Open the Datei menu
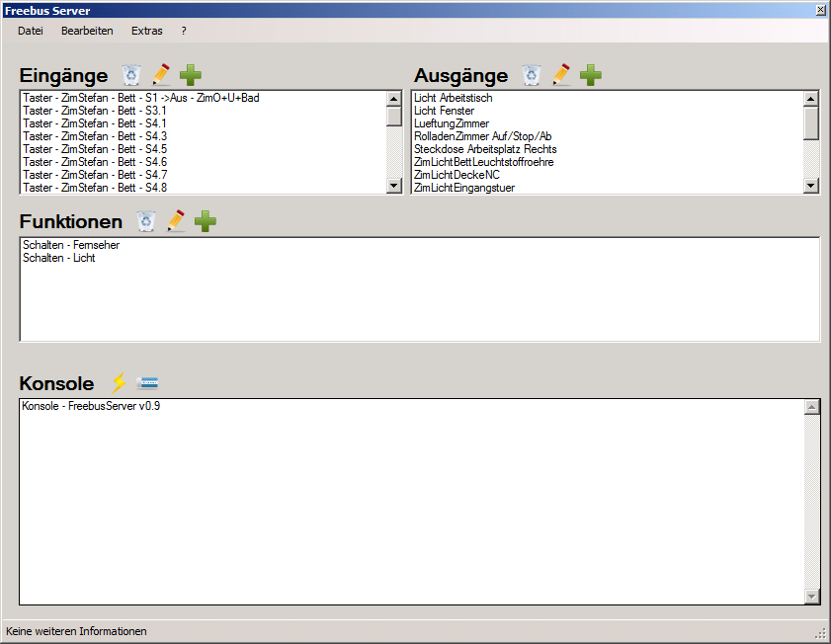 (31, 31)
